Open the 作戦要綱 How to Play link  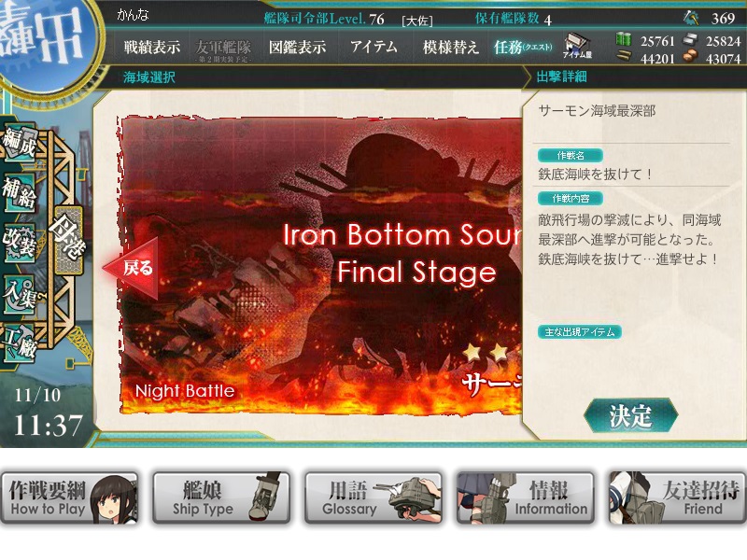[x=69, y=498]
